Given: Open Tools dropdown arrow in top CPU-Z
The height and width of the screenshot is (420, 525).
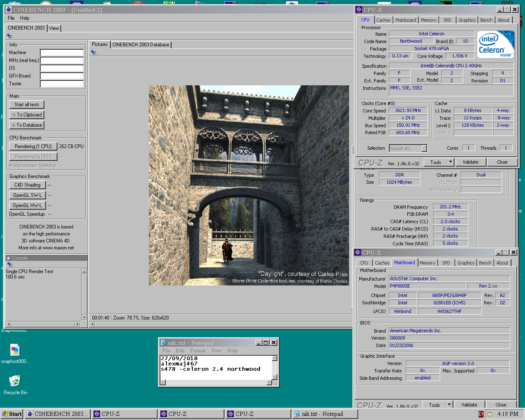Looking at the screenshot, I should click(x=450, y=162).
